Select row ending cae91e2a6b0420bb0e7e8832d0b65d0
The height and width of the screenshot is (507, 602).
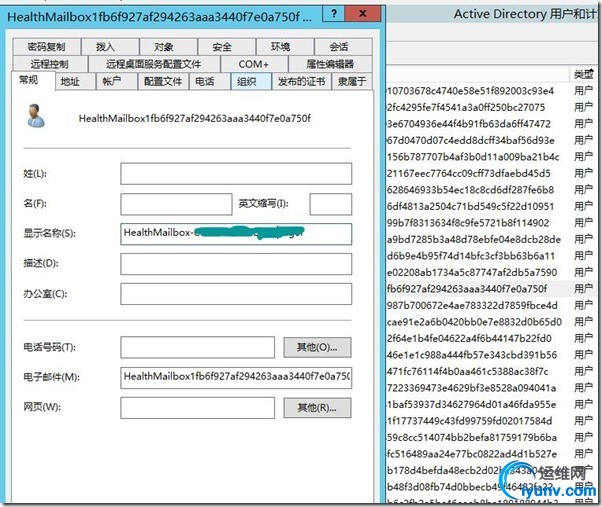click(491, 322)
